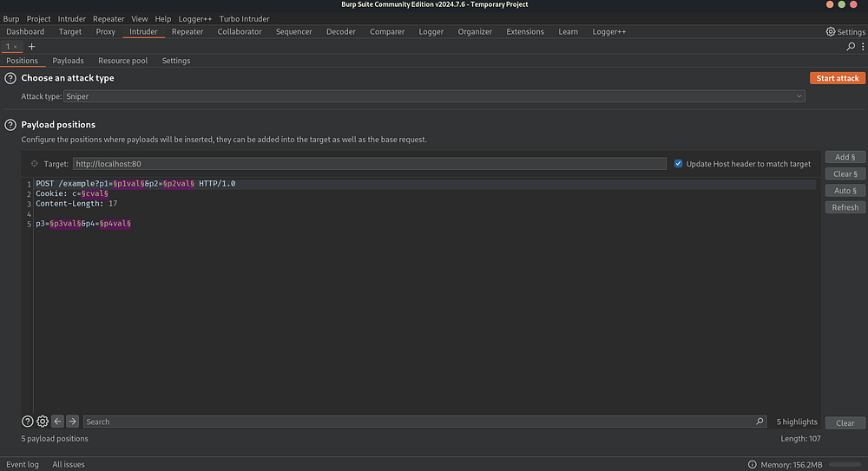Click the help icon beside the search bar
This screenshot has height=471, width=868.
tap(27, 422)
